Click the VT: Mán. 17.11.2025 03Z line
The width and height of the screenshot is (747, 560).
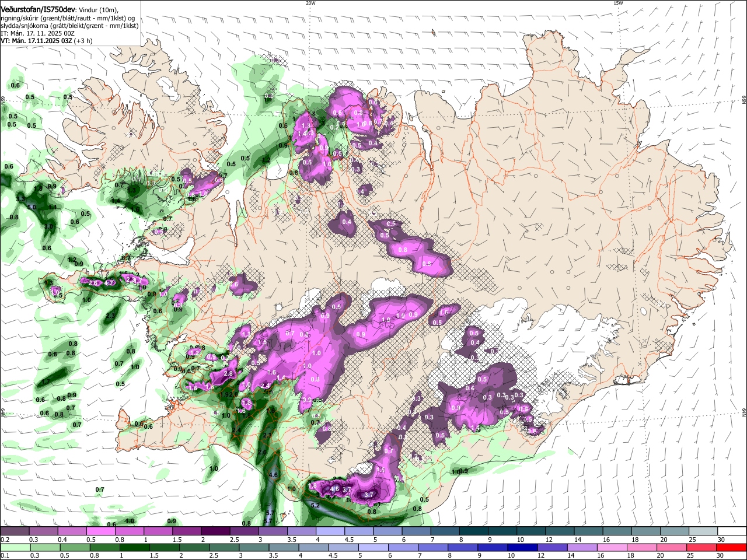pos(46,41)
